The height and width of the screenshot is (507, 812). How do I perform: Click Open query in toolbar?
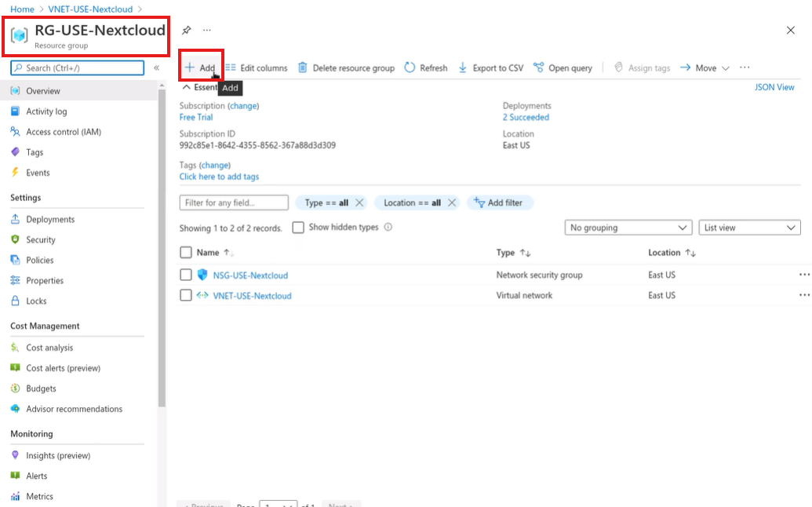point(563,67)
